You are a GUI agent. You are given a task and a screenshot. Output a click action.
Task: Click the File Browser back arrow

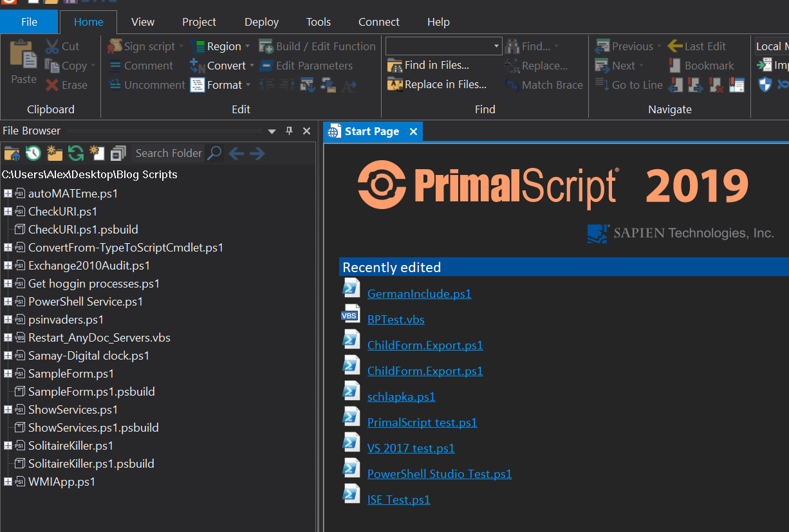(x=236, y=153)
